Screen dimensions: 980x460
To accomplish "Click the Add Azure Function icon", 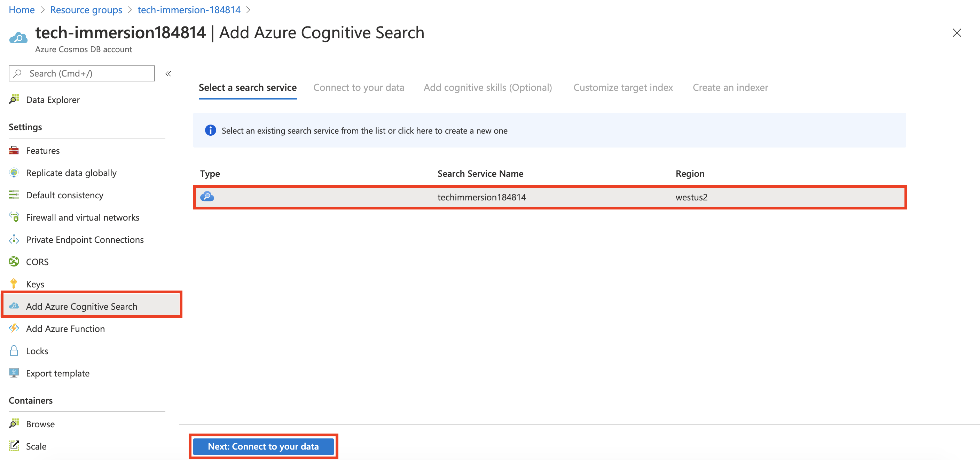I will pyautogui.click(x=14, y=328).
